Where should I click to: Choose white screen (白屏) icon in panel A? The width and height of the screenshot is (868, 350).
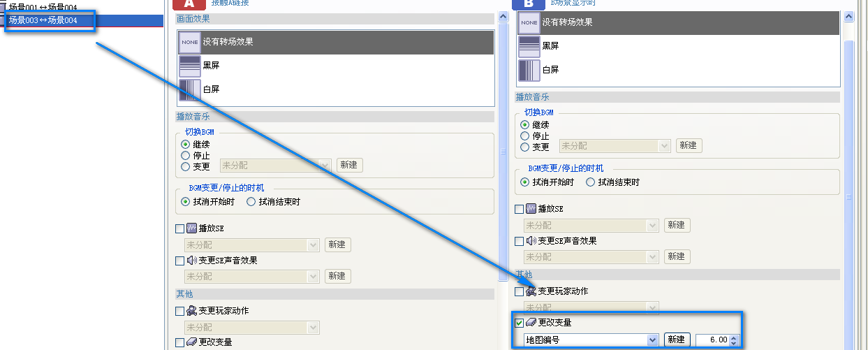click(190, 89)
